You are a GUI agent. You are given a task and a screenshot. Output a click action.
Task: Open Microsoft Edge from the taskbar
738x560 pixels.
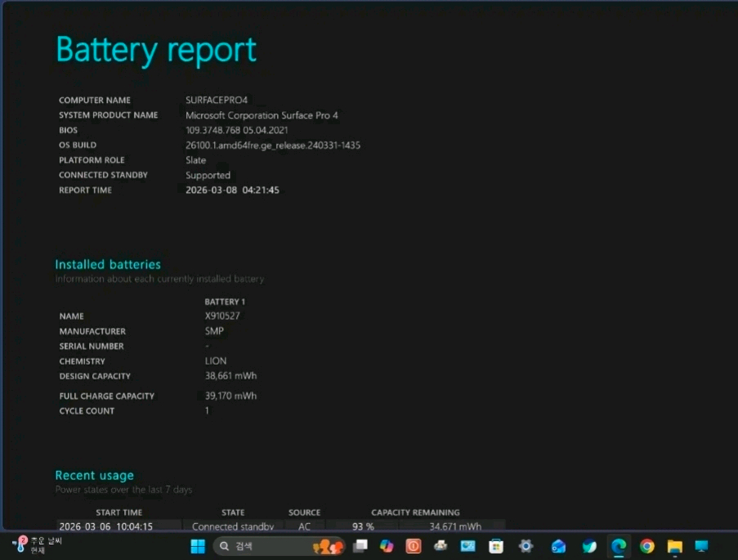tap(619, 545)
